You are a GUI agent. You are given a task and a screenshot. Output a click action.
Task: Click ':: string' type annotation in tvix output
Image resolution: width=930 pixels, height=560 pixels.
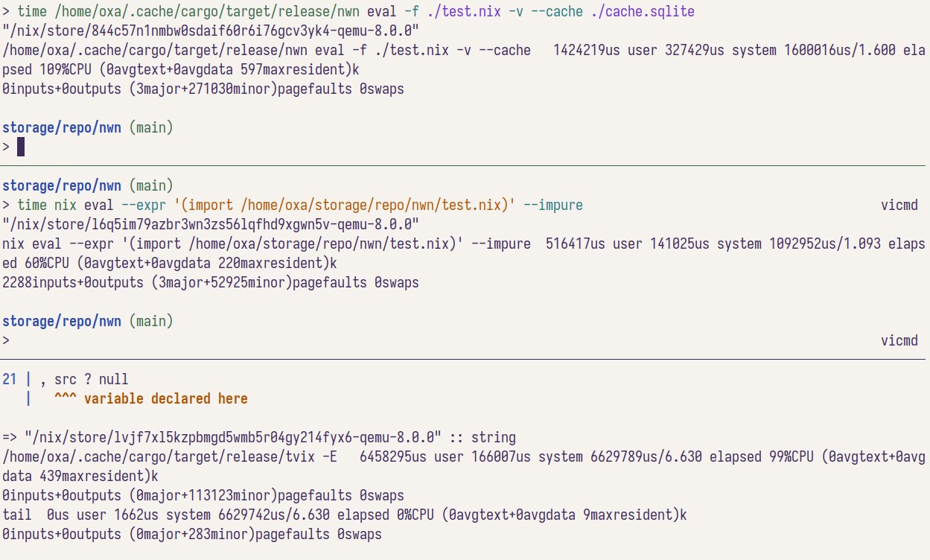click(x=482, y=437)
